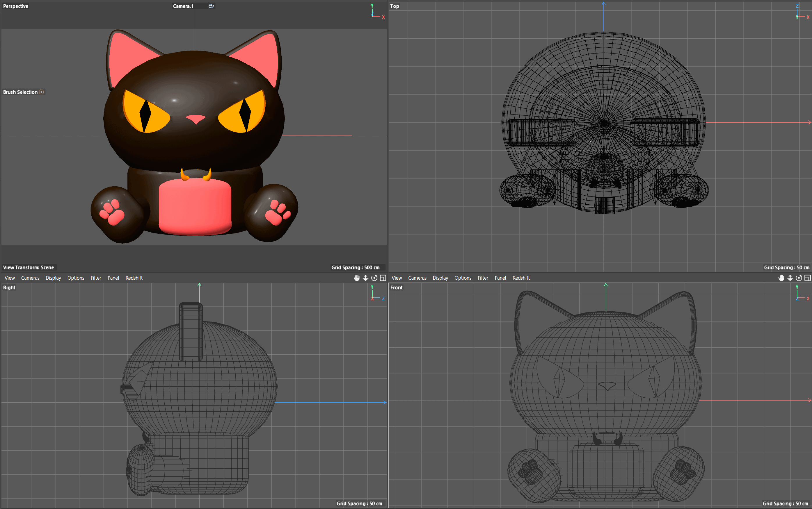Image resolution: width=812 pixels, height=509 pixels.
Task: Open the Filter menu of Right viewport
Action: point(96,278)
